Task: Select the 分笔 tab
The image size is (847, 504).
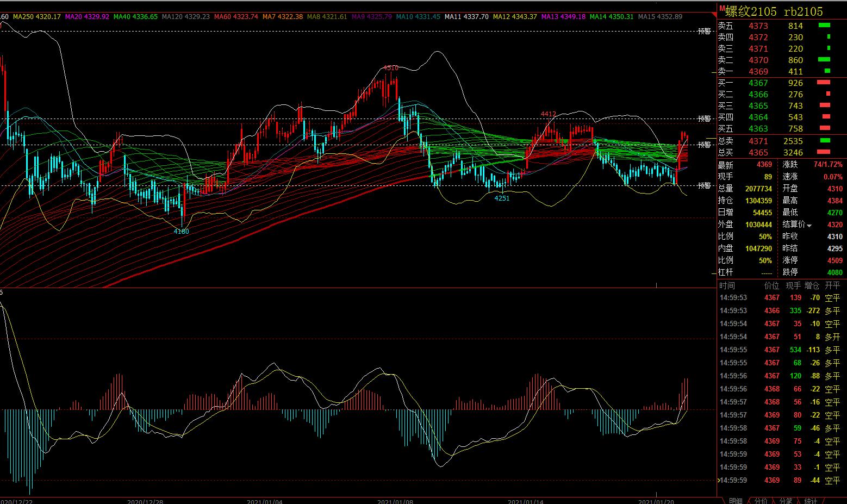Action: click(786, 500)
